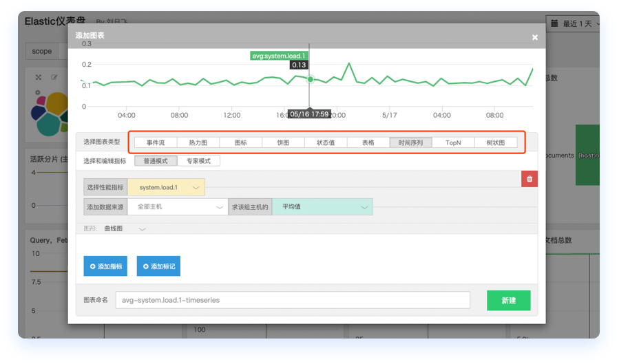Select the 普通模式 mode toggle

coord(156,161)
